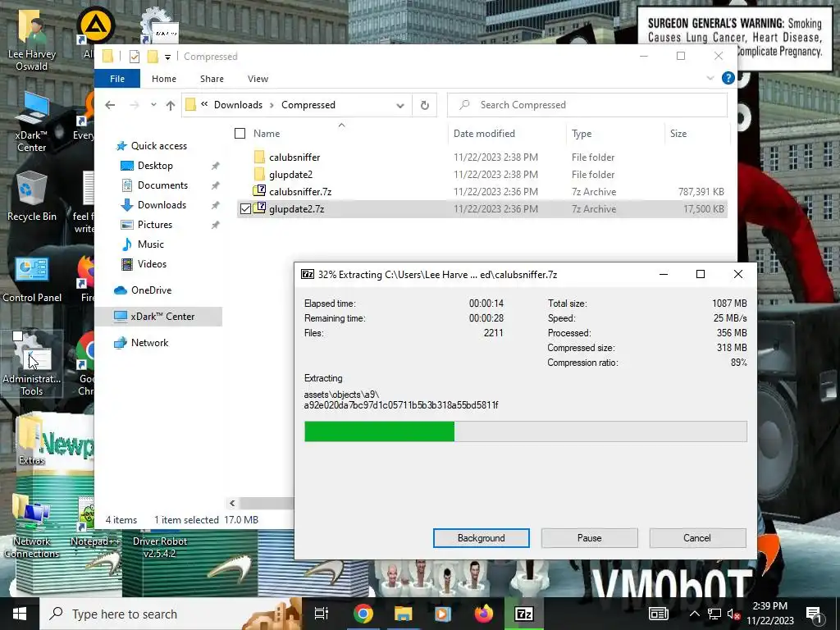Open Pictures in navigation pane

coord(154,225)
